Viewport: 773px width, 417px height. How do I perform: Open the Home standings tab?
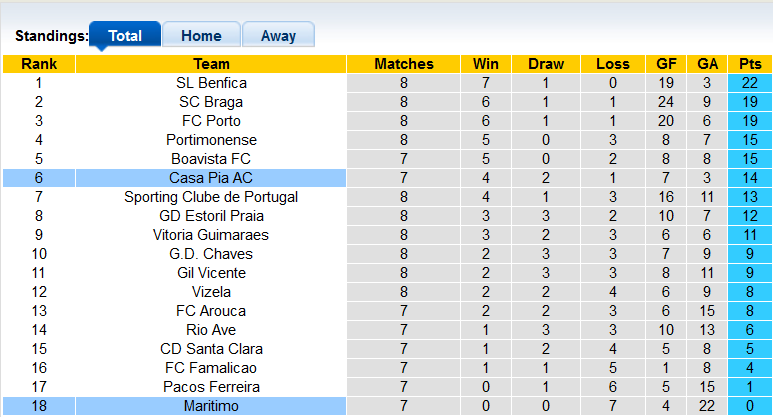tap(201, 36)
